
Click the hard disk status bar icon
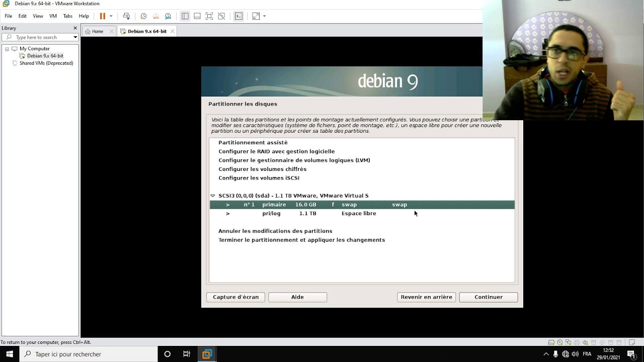[552, 342]
